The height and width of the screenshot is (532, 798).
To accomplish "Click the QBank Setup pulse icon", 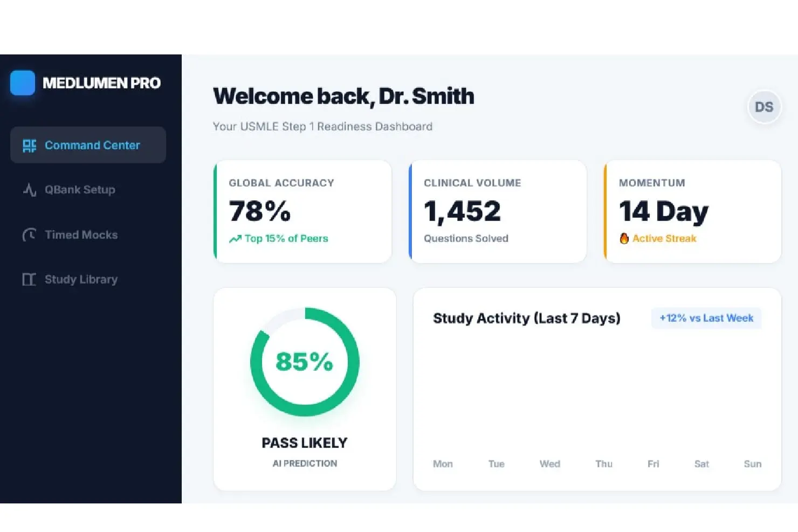I will 29,190.
